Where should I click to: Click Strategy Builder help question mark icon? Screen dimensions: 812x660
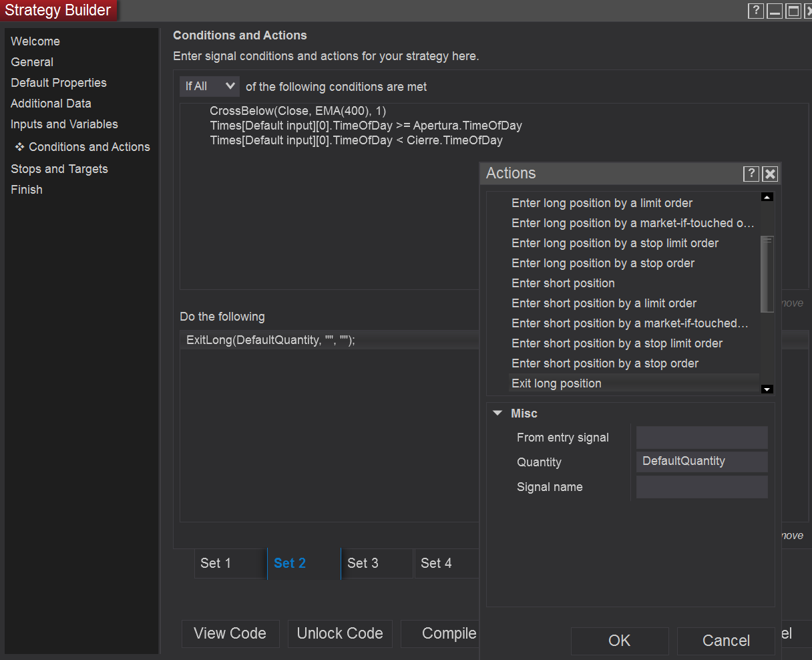756,11
